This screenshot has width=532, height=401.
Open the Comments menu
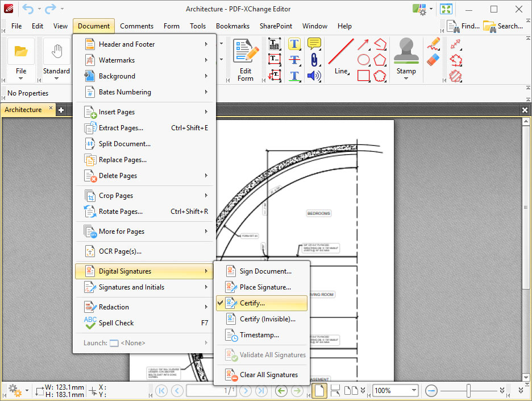[136, 26]
